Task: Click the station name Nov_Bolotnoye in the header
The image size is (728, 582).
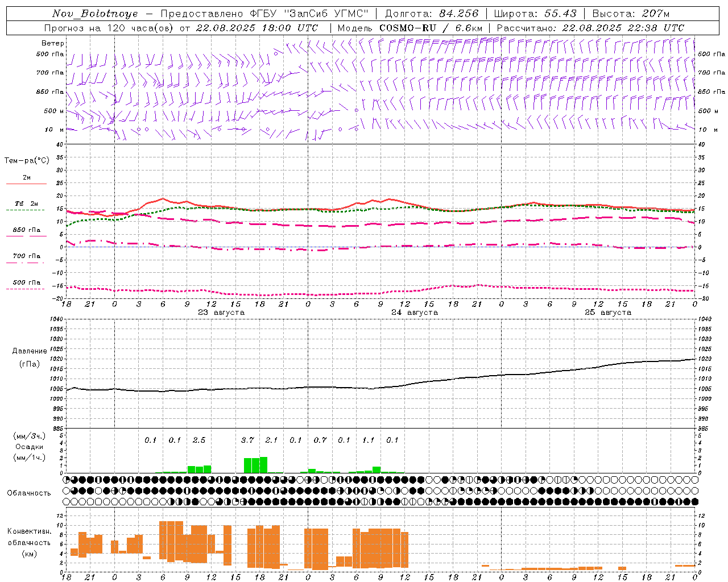Action: (95, 14)
